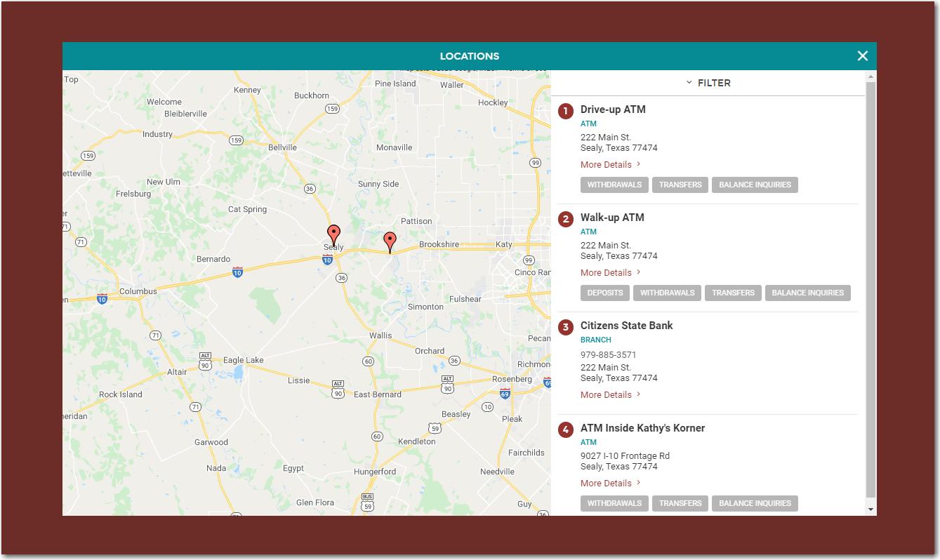Click Bellville label on the map

pyautogui.click(x=282, y=147)
